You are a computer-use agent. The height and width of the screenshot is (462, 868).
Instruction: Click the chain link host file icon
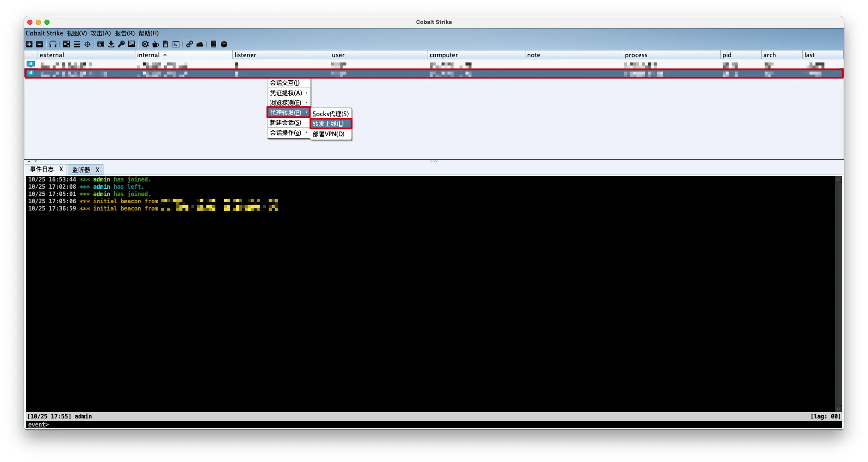pos(190,44)
